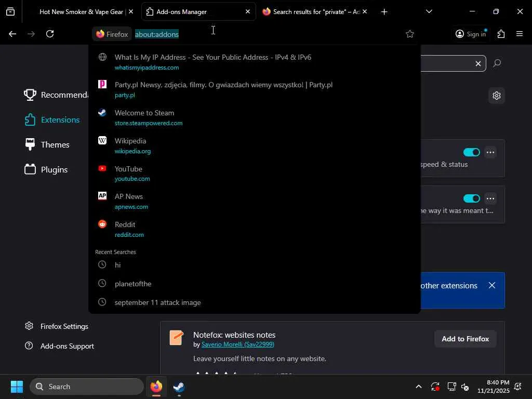Click the about:addons address bar text
Screen dimensions: 532x399
pyautogui.click(x=157, y=34)
